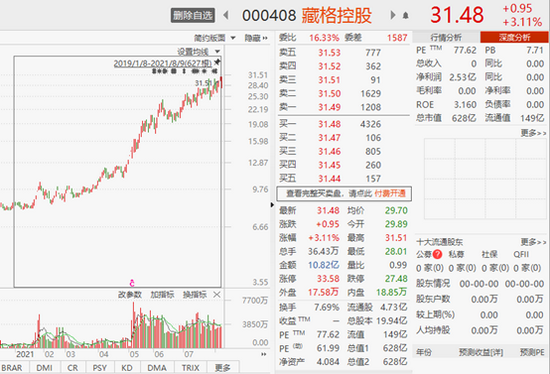The height and width of the screenshot is (374, 550).
Task: Click the 委差 value 1587
Action: (397, 38)
